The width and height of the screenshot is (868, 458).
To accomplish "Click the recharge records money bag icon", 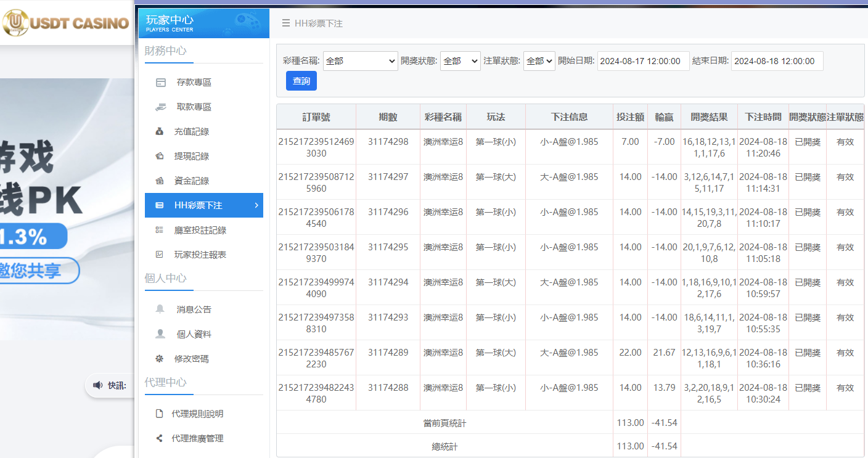I will [x=160, y=132].
